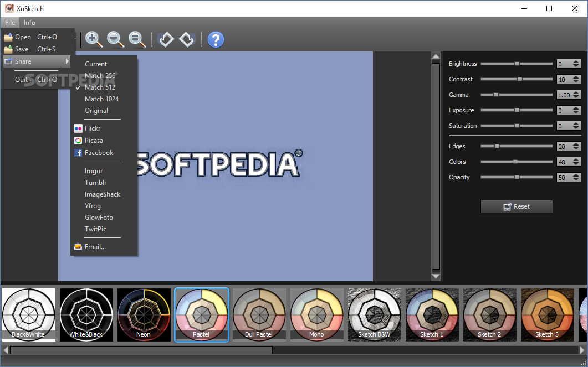
Task: Choose Quit from the File menu
Action: (x=37, y=79)
